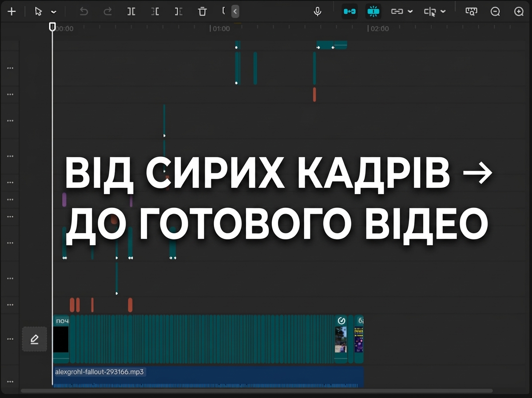Image resolution: width=532 pixels, height=398 pixels.
Task: Split the clip at the playhead
Action: coord(131,12)
